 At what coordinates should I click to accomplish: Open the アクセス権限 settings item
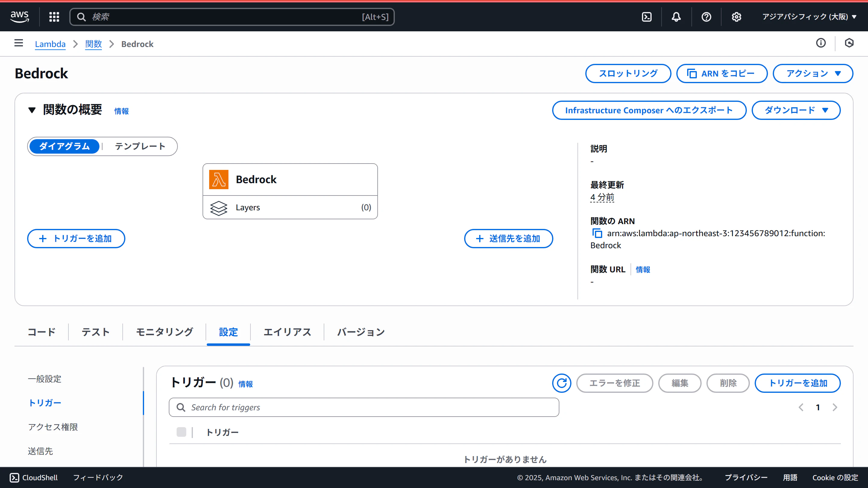coord(53,427)
